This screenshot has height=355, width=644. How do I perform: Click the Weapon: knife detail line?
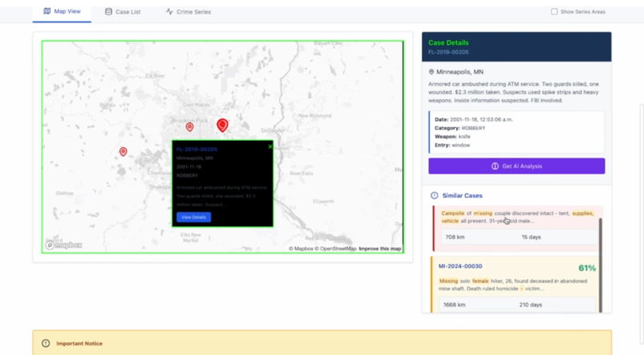(x=452, y=137)
